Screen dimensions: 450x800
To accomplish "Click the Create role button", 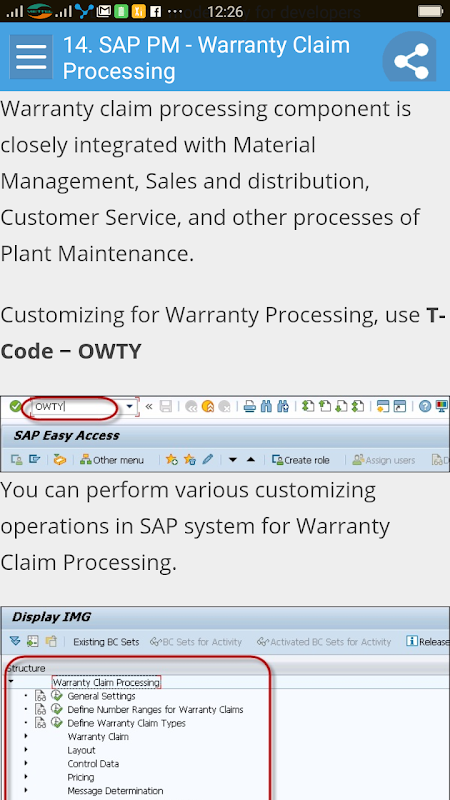I will (301, 460).
